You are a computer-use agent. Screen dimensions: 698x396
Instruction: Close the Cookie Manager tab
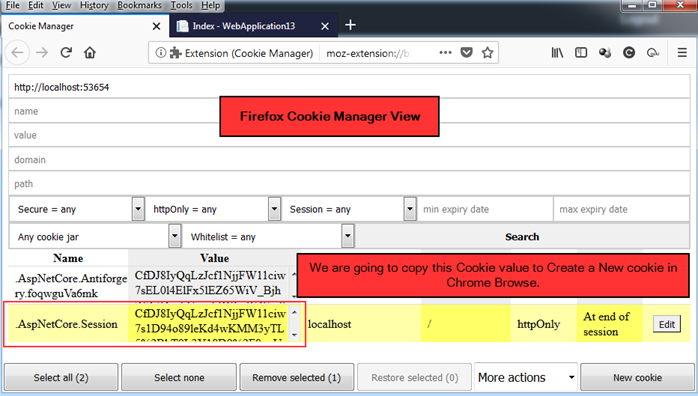156,26
